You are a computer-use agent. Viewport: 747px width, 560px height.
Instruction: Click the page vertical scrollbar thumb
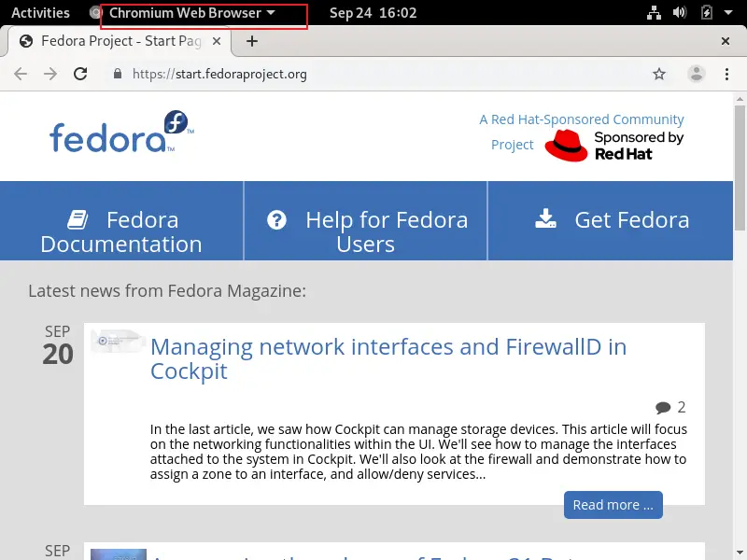click(x=740, y=167)
